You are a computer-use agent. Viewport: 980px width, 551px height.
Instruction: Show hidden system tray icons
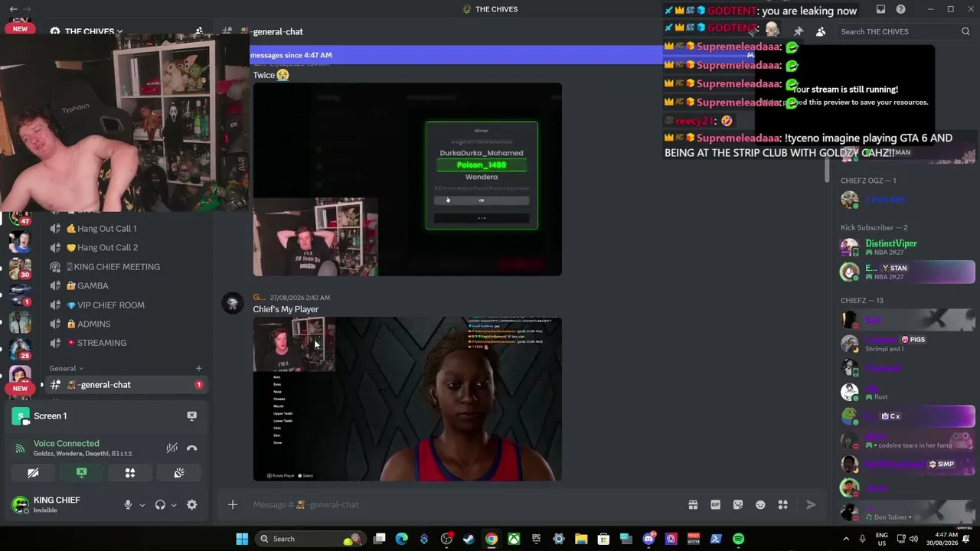[x=846, y=539]
